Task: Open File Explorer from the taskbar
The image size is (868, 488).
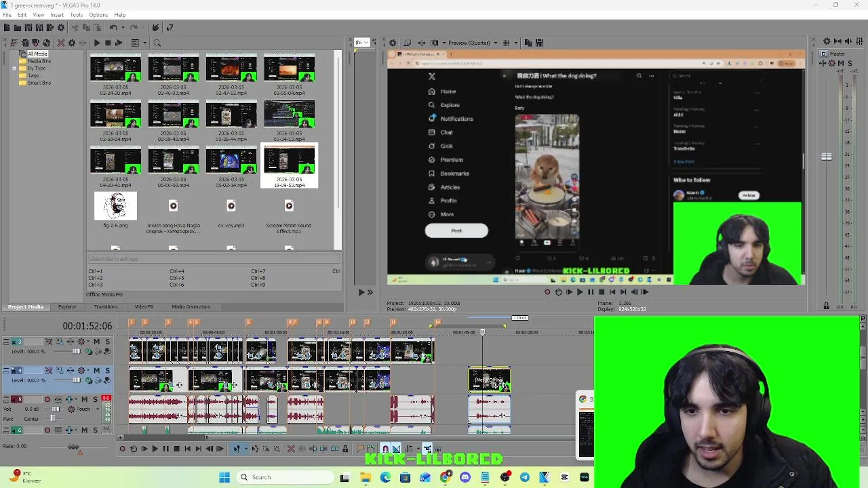Action: (x=366, y=477)
